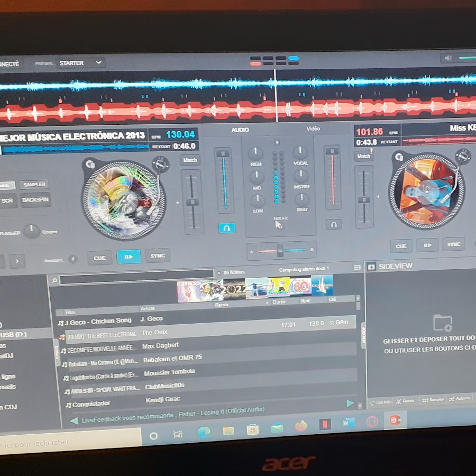Click the LOW EQ knob

pyautogui.click(x=258, y=200)
